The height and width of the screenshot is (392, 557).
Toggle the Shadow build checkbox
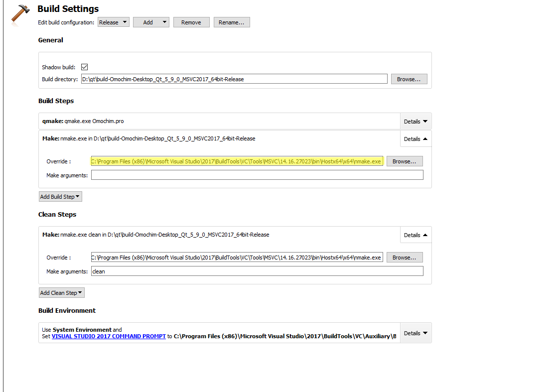[84, 67]
